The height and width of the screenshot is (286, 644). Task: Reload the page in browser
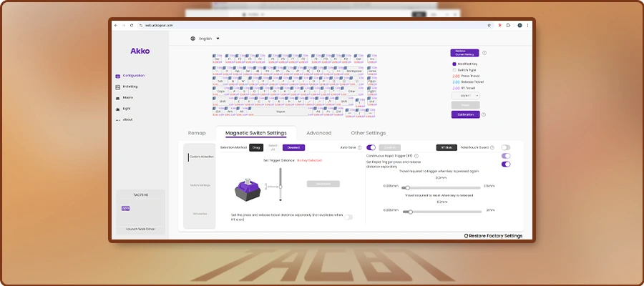[x=132, y=25]
